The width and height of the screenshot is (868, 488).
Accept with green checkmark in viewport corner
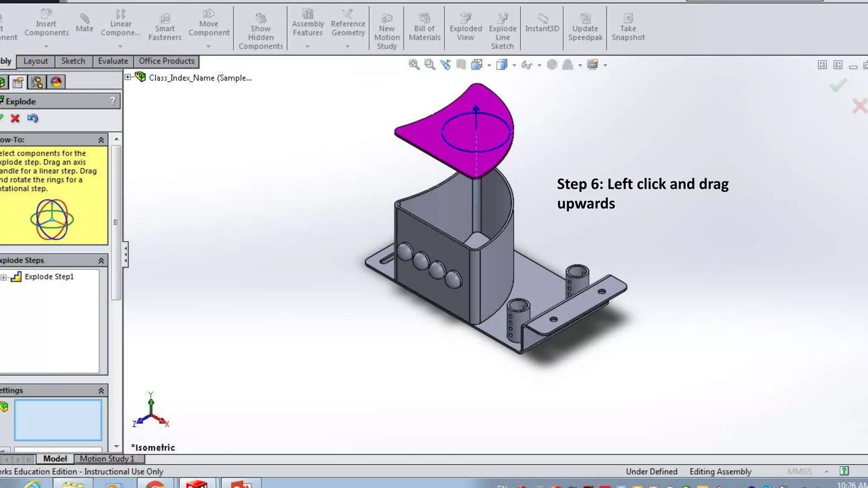pyautogui.click(x=838, y=86)
